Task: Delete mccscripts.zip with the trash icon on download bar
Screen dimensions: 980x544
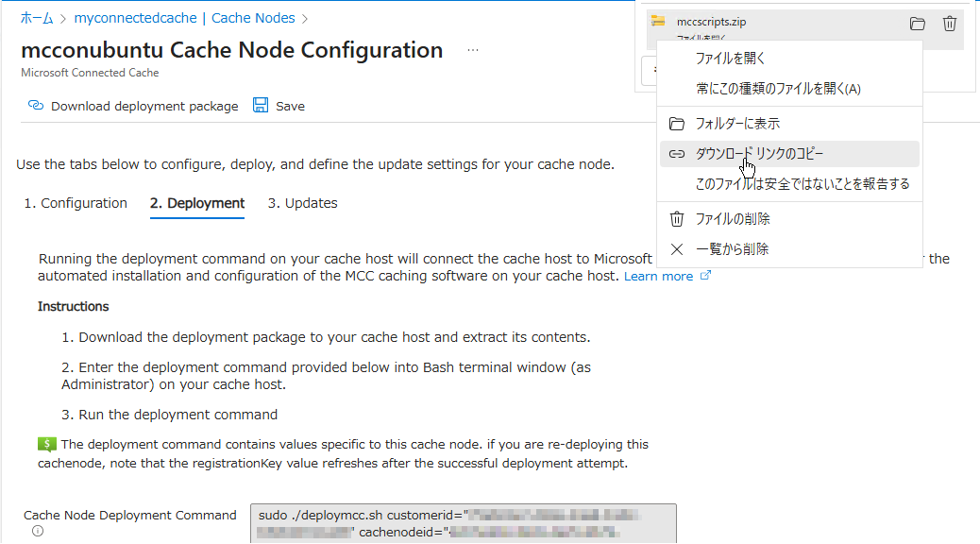Action: [949, 24]
